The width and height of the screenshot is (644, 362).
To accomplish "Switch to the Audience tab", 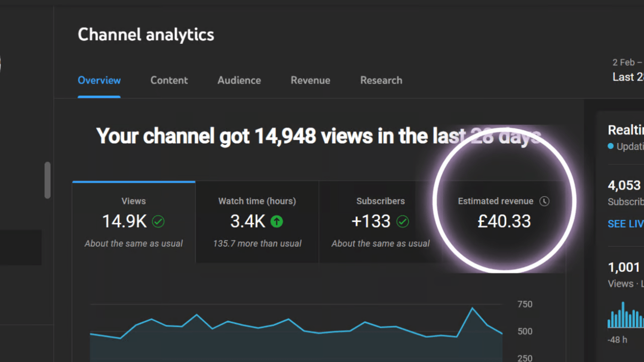I will [x=239, y=80].
